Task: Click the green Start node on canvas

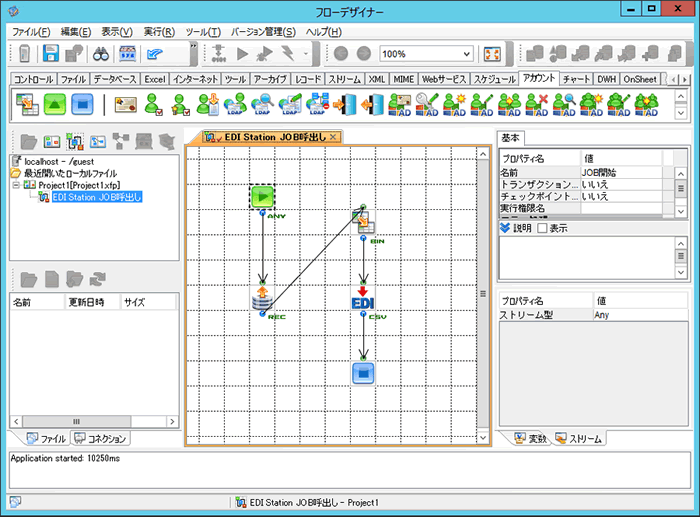Action: [x=262, y=196]
